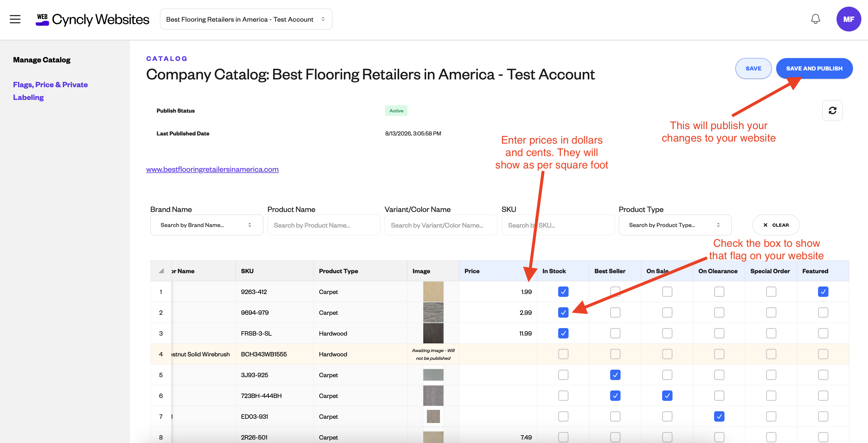Check On Clearance for SKU 9694-979
Viewport: 868px width, 443px height.
[719, 313]
